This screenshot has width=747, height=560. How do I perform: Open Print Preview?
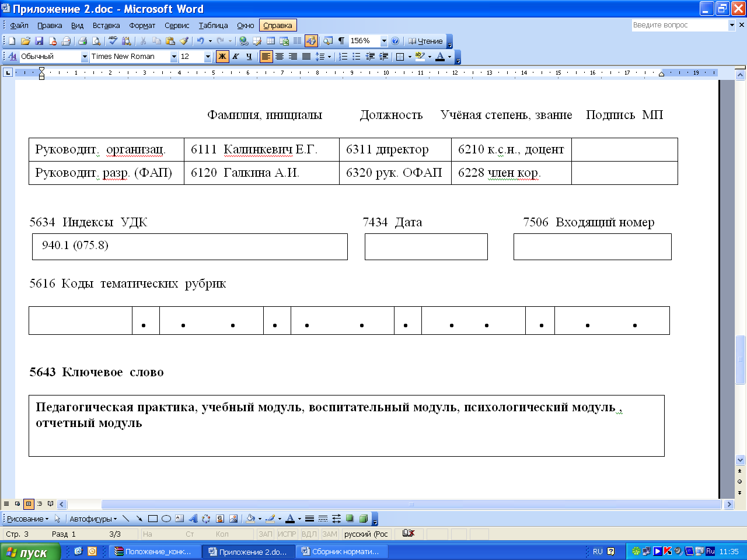[x=96, y=41]
